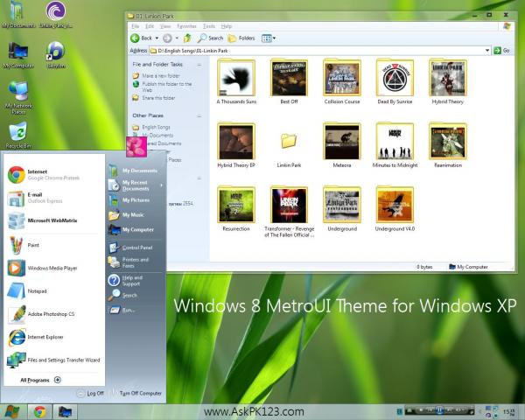
Task: Open My Documents in Start menu right pane
Action: [136, 171]
